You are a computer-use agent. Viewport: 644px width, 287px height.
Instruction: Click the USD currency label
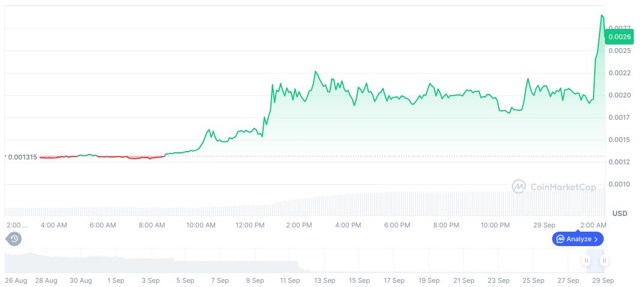pyautogui.click(x=619, y=214)
